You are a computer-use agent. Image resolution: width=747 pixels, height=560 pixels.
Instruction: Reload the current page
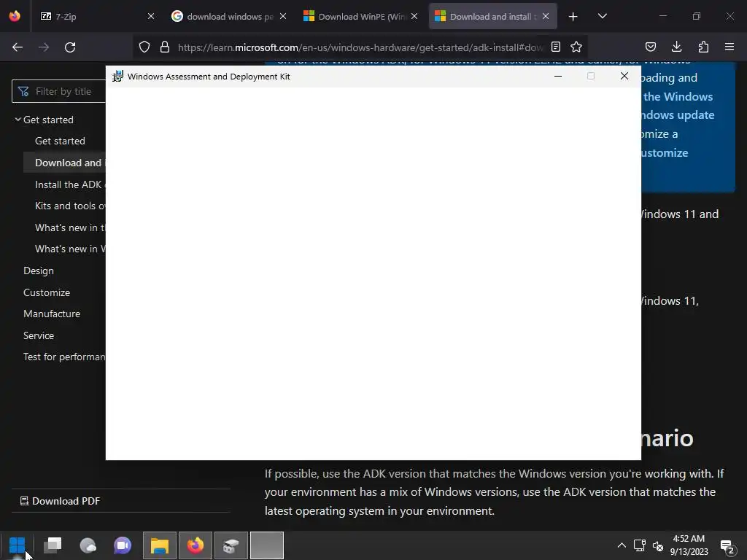70,47
